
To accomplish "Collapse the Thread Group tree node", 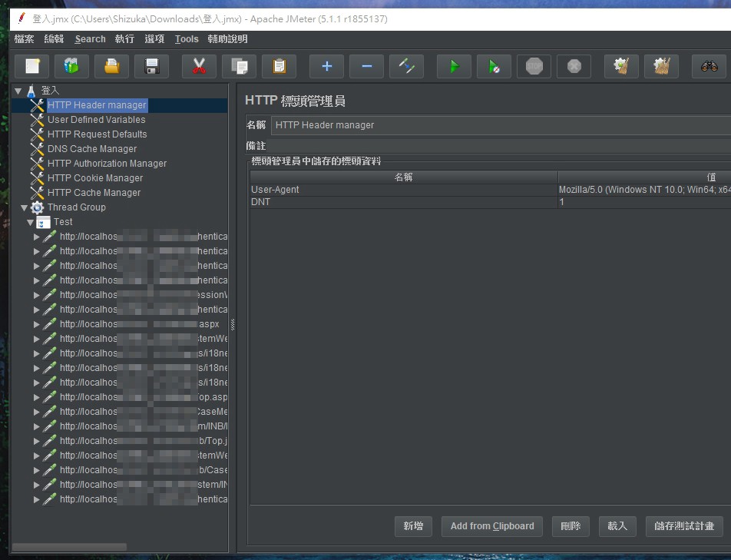I will tap(24, 207).
